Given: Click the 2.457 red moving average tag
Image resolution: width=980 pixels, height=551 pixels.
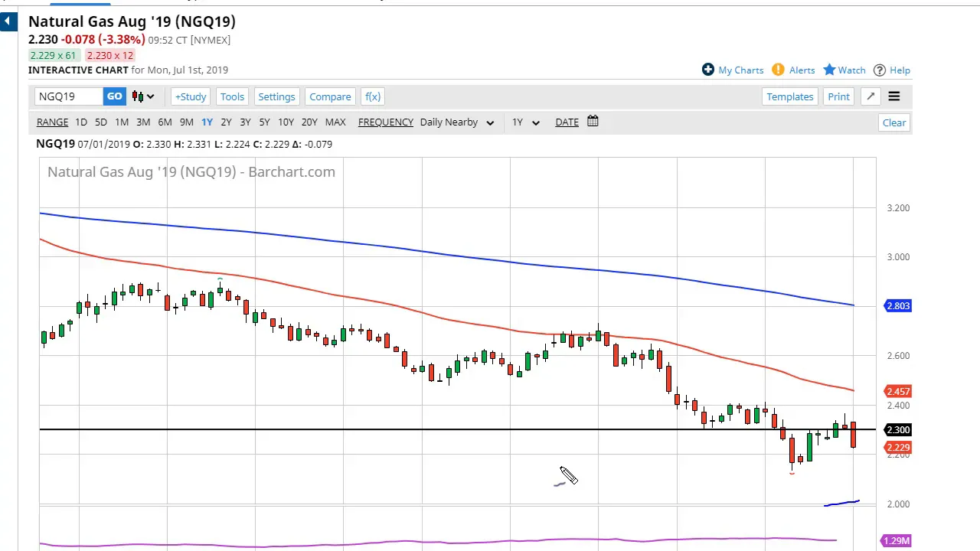Looking at the screenshot, I should tap(898, 392).
